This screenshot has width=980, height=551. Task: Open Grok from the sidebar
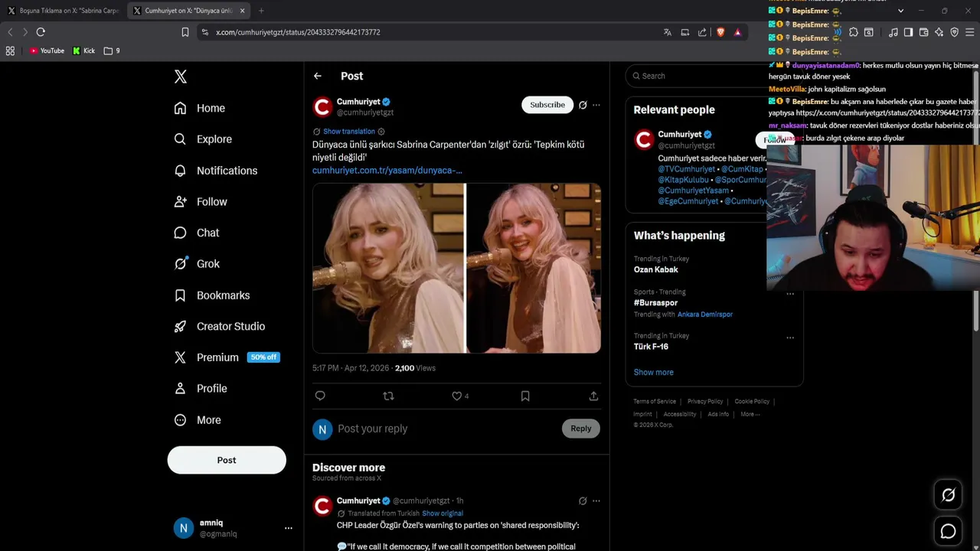click(x=197, y=264)
